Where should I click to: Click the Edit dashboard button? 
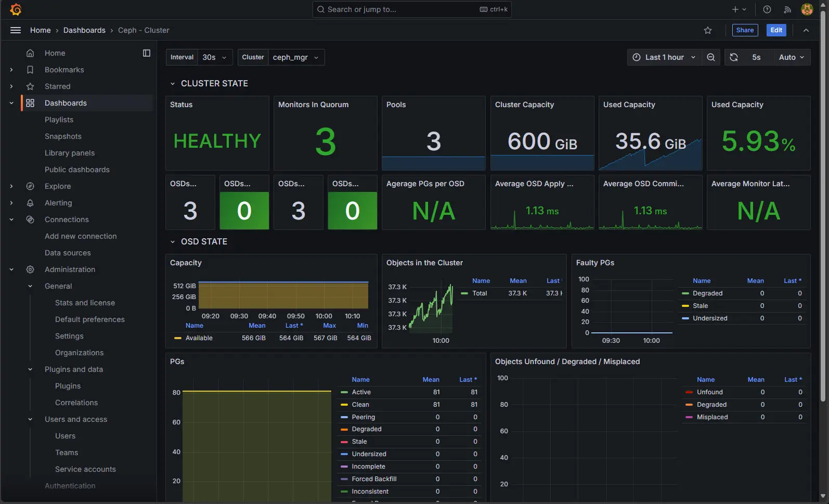(776, 30)
